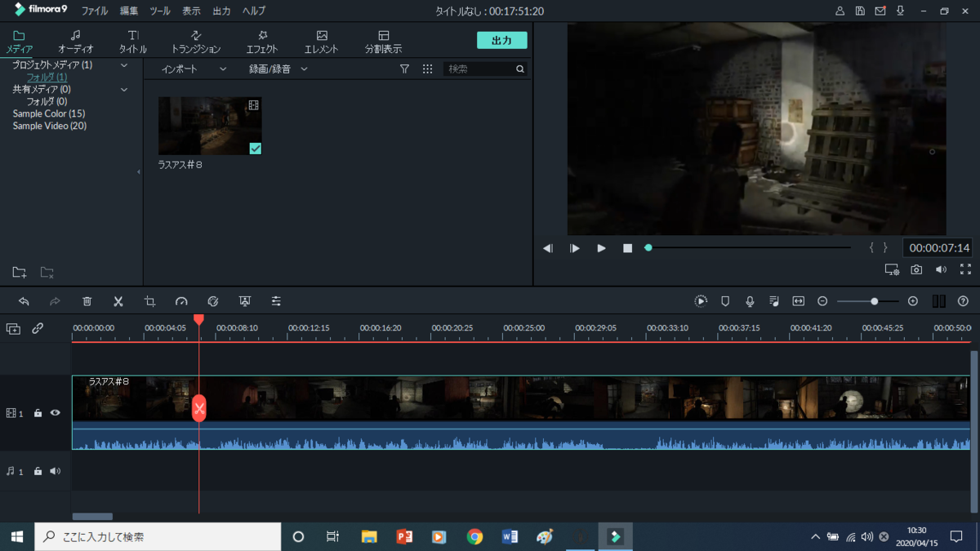Mute audio track 1 speaker icon
This screenshot has height=551, width=980.
click(55, 471)
